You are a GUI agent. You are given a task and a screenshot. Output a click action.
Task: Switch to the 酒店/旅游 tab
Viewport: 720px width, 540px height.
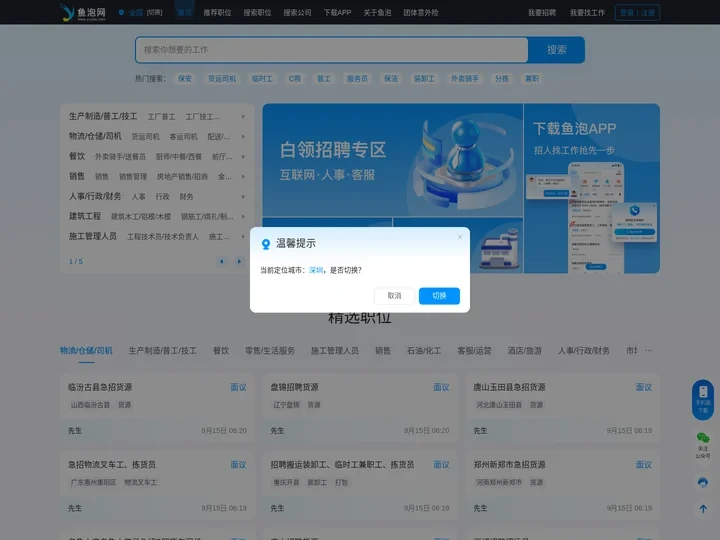pyautogui.click(x=525, y=351)
